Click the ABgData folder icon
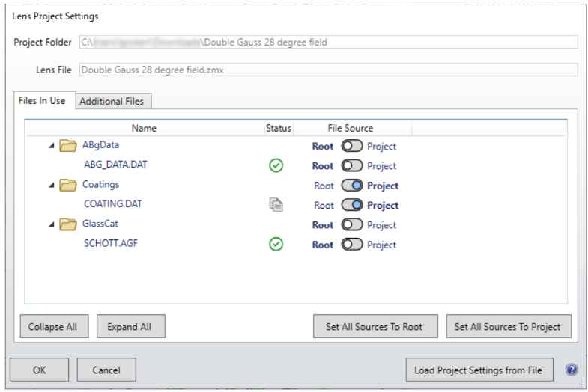The width and height of the screenshot is (588, 392). (x=69, y=146)
